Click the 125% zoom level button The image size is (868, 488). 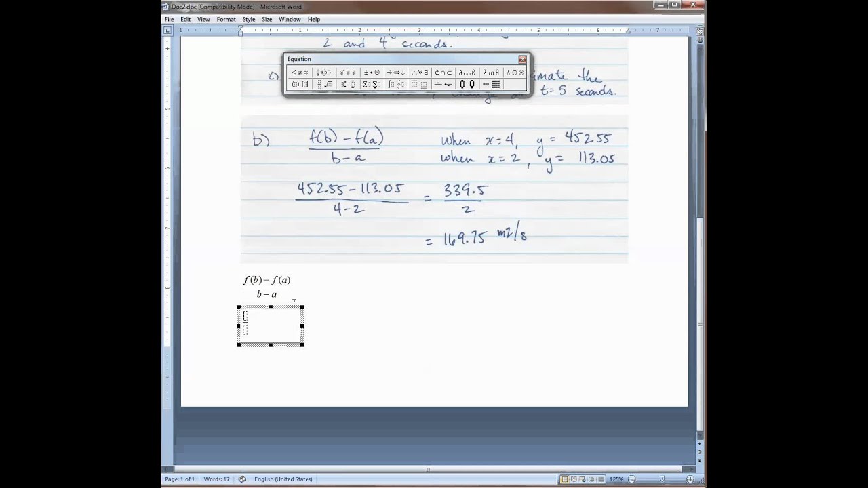pyautogui.click(x=616, y=479)
